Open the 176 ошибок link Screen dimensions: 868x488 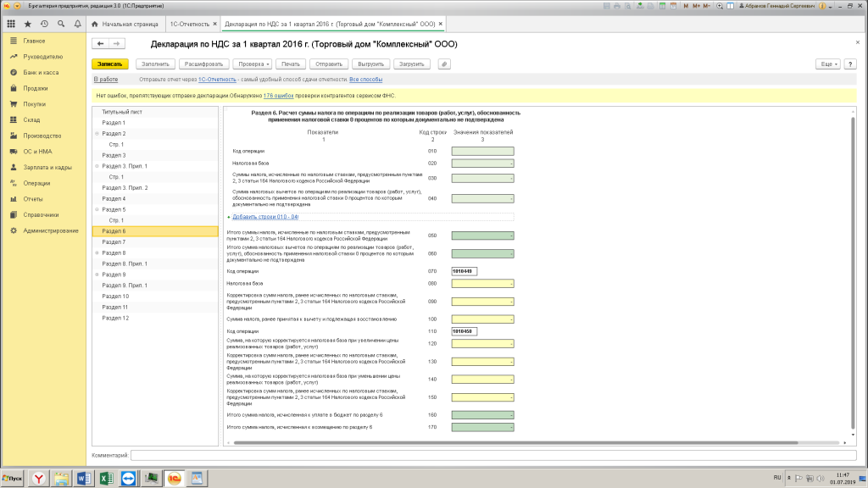point(278,96)
